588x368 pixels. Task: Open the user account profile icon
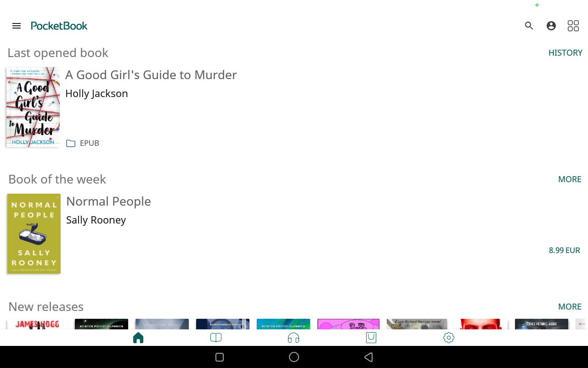(x=551, y=26)
